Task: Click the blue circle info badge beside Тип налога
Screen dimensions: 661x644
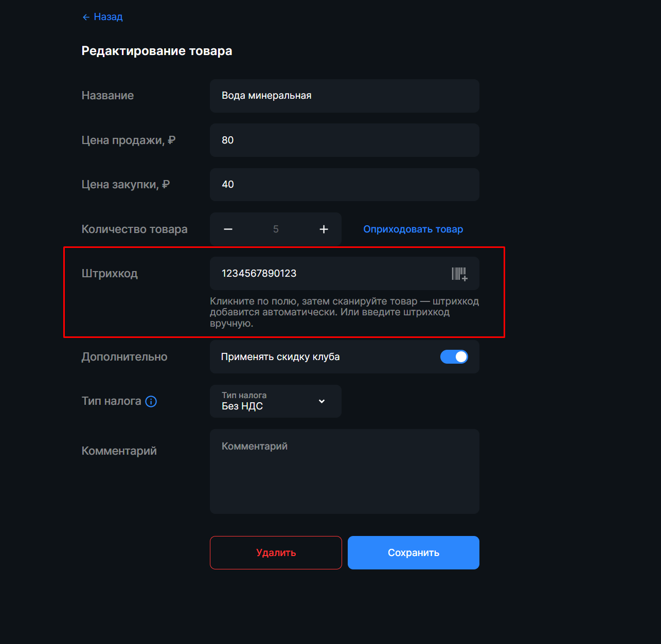Action: [151, 401]
